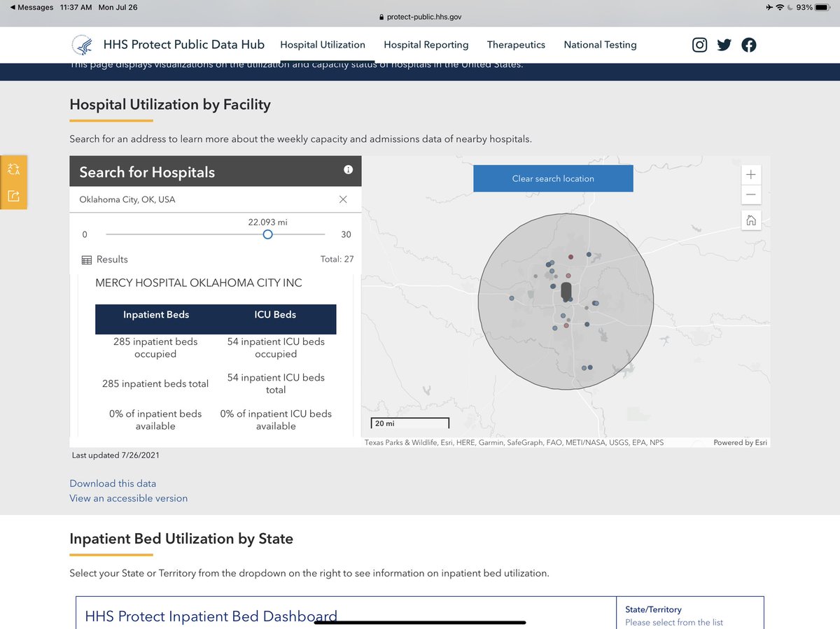Click the '54 inpatient ICU beds total' text
The image size is (840, 629).
coord(276,383)
